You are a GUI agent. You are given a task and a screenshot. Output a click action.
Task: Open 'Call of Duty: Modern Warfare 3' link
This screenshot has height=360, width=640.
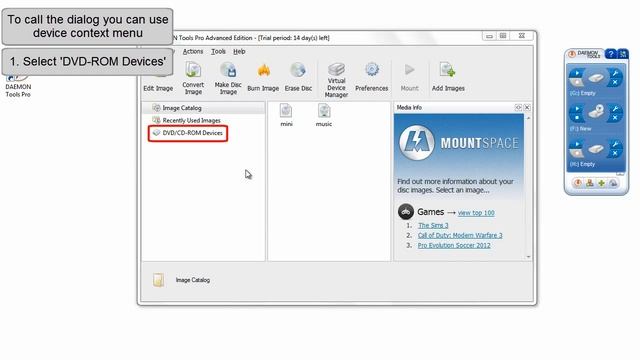pyautogui.click(x=460, y=236)
